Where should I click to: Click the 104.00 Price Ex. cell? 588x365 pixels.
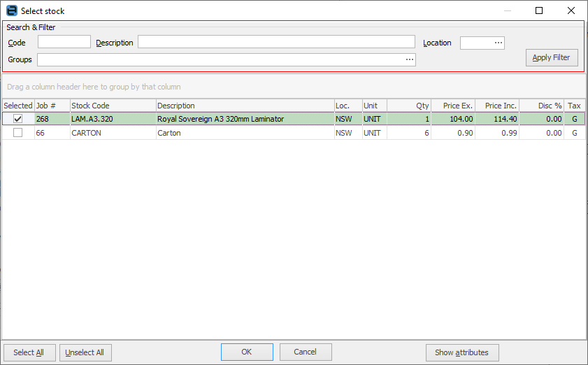[x=453, y=119]
